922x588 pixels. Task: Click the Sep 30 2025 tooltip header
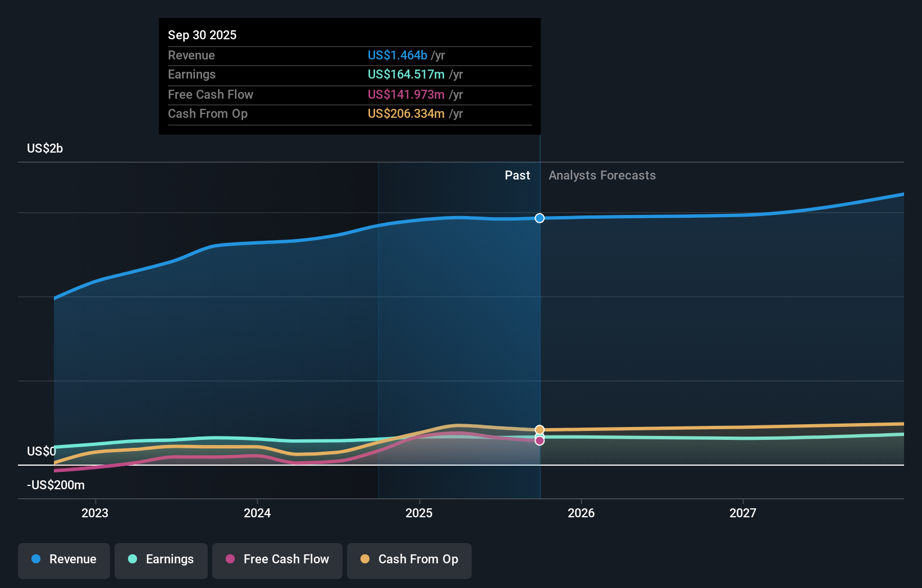[202, 35]
